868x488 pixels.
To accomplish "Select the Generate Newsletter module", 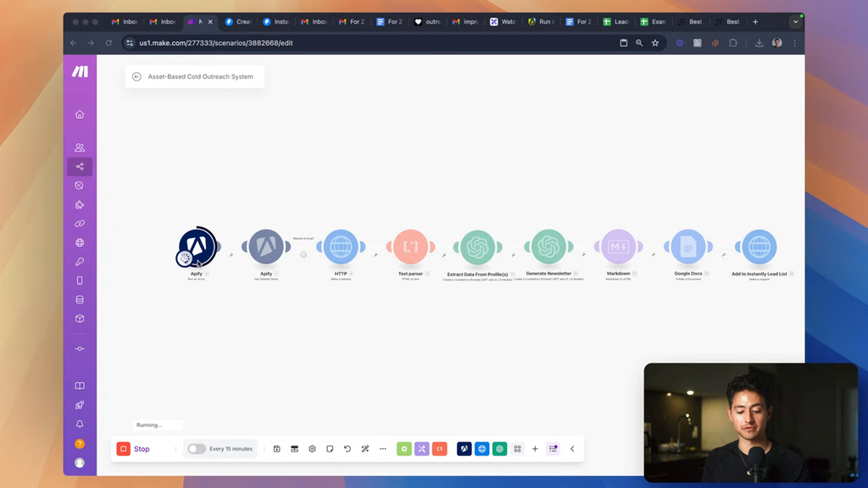I will tap(548, 247).
